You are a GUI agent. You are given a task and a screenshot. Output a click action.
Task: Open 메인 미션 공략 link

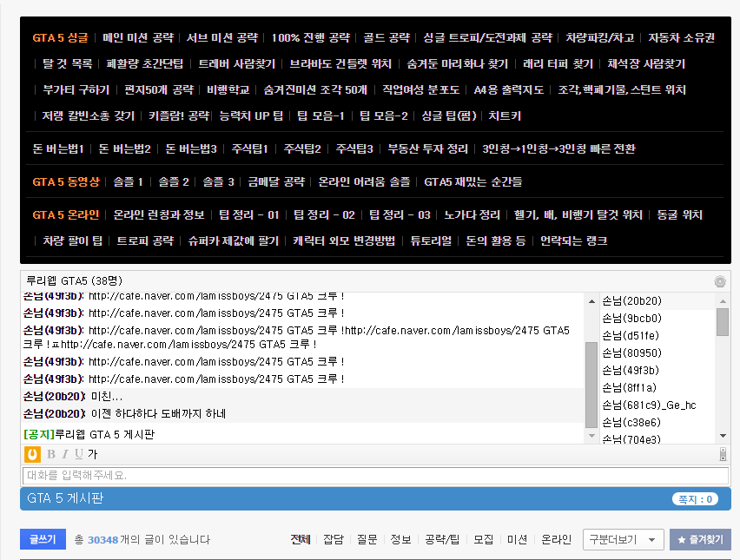(138, 37)
